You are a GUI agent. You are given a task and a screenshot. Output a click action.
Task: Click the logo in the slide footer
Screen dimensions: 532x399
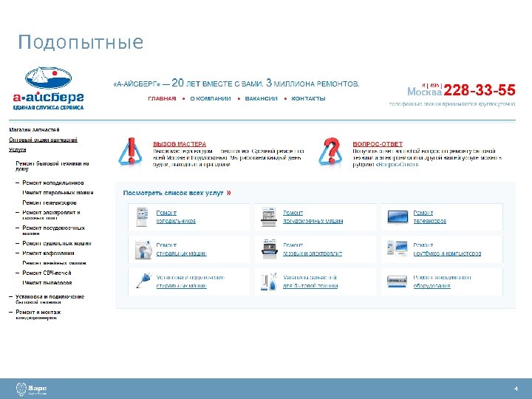pos(31,389)
